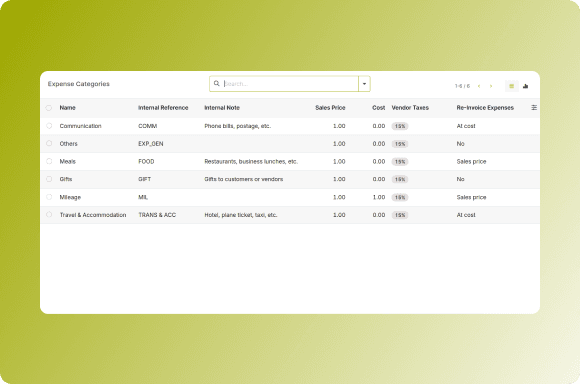Open optional columns settings icon
This screenshot has height=384, width=580.
534,108
